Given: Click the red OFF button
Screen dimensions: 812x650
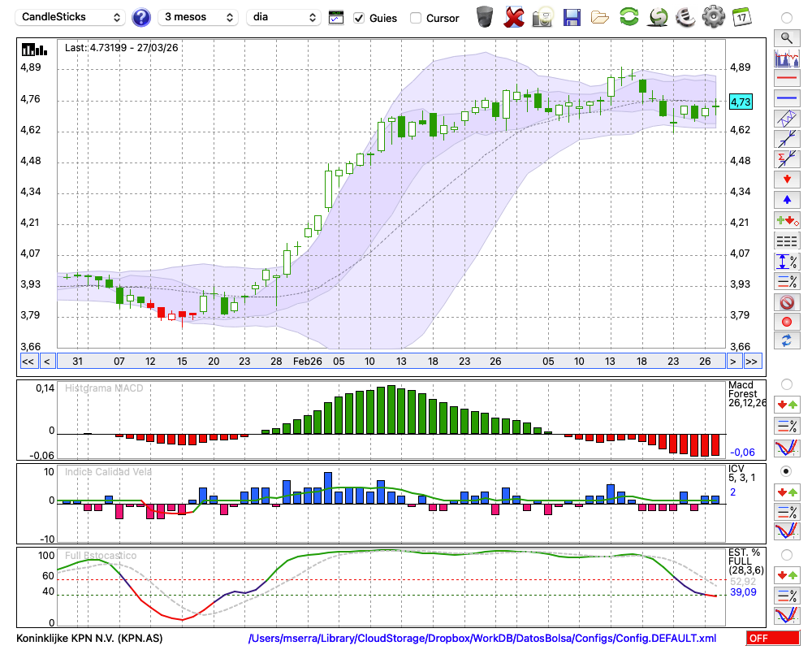Looking at the screenshot, I should click(773, 639).
